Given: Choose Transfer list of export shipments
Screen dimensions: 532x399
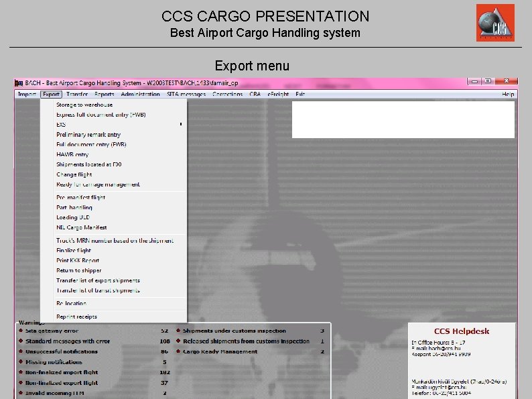Looking at the screenshot, I should [x=114, y=280].
